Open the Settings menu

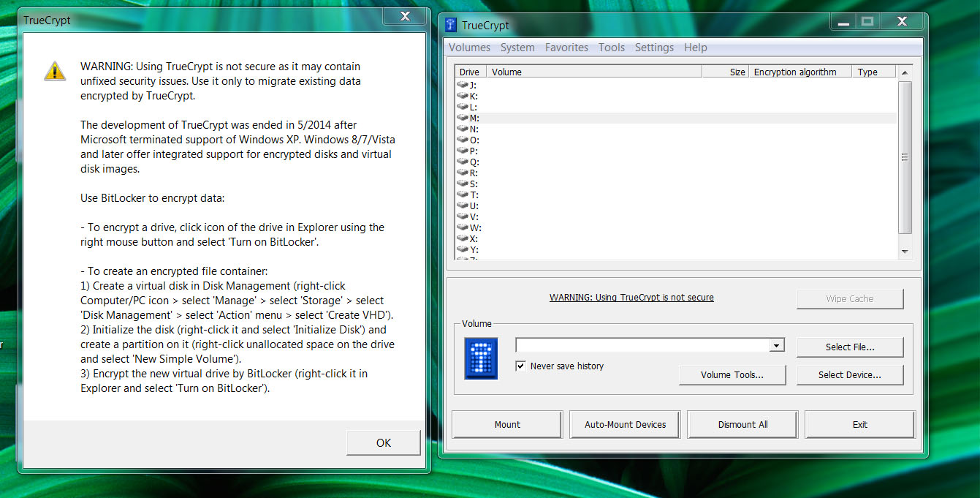(x=654, y=48)
